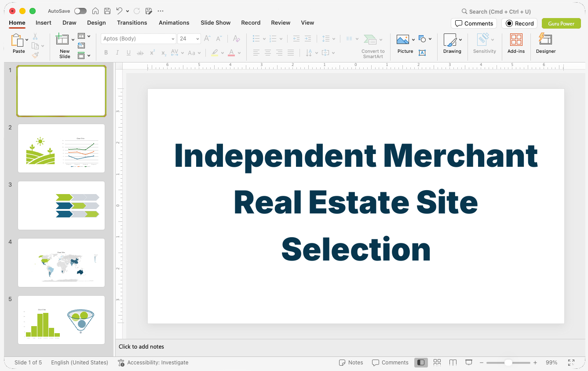The image size is (588, 371).
Task: Open the Animations tab
Action: click(174, 22)
